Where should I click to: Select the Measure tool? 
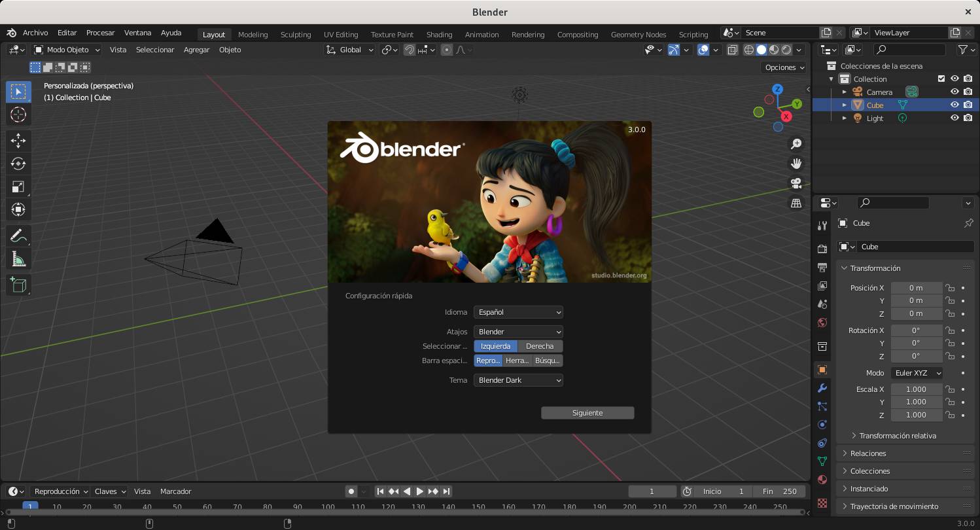[x=18, y=260]
